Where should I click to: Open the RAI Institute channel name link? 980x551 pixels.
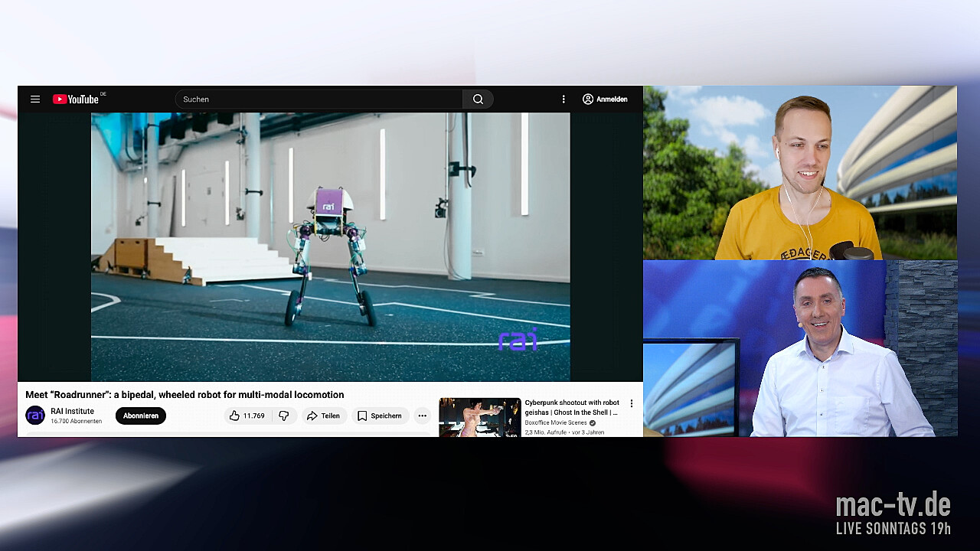[73, 412]
